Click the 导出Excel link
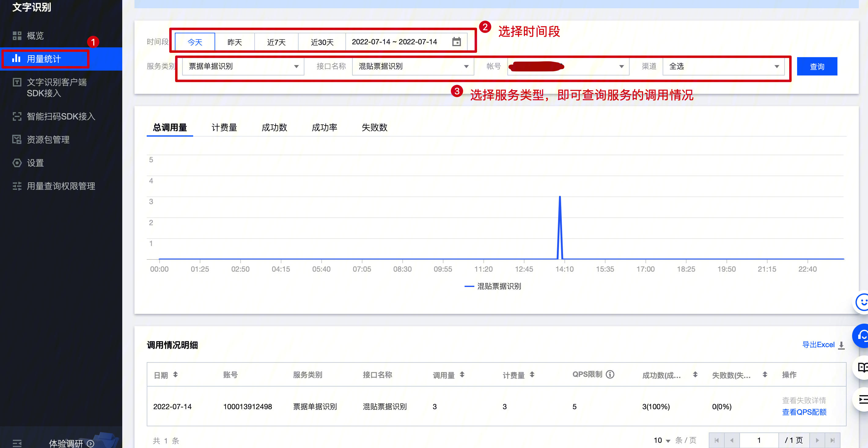Image resolution: width=868 pixels, height=448 pixels. pos(818,345)
